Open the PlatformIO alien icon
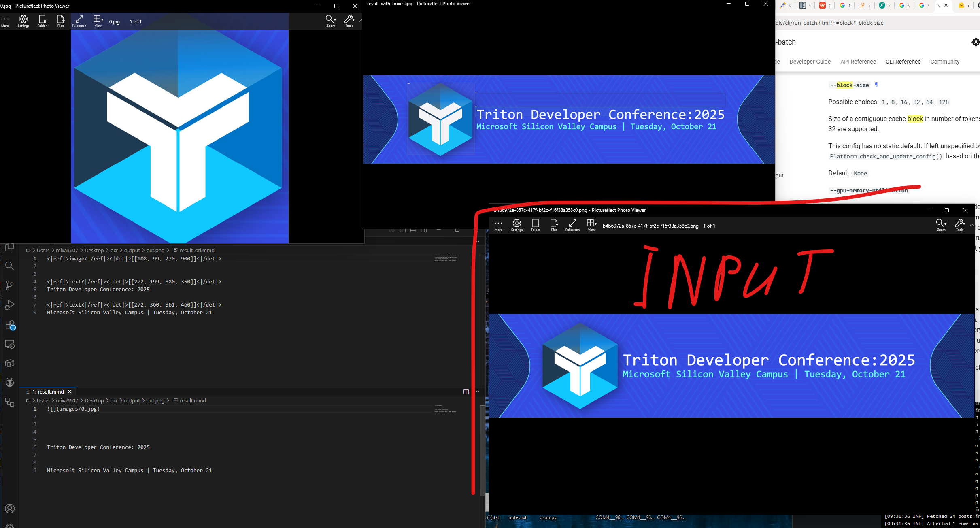980x528 pixels. [x=10, y=382]
